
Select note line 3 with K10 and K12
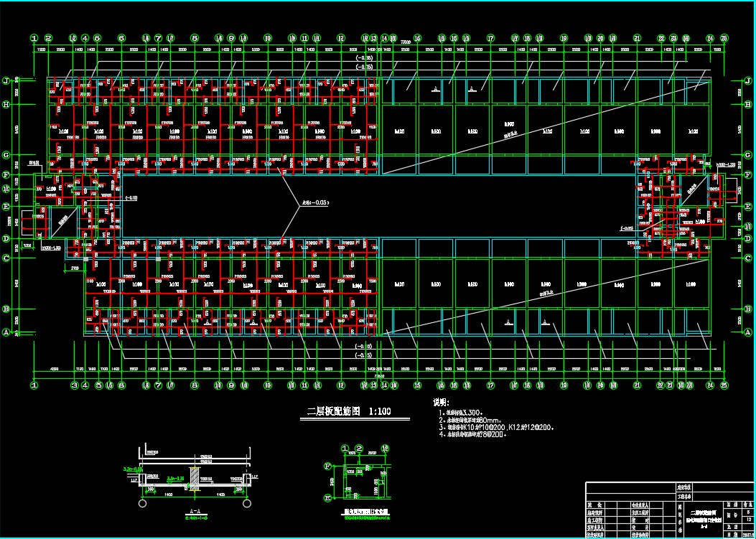coord(495,427)
